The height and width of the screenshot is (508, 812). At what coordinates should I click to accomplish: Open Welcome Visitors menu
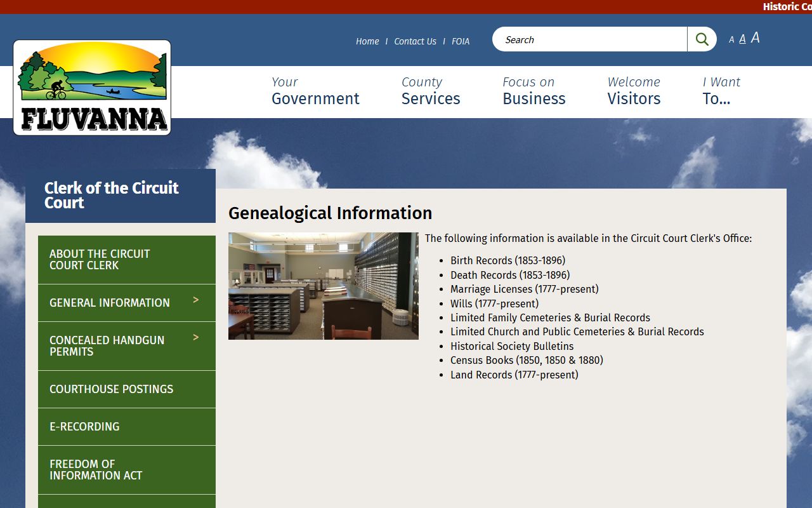[x=634, y=91]
